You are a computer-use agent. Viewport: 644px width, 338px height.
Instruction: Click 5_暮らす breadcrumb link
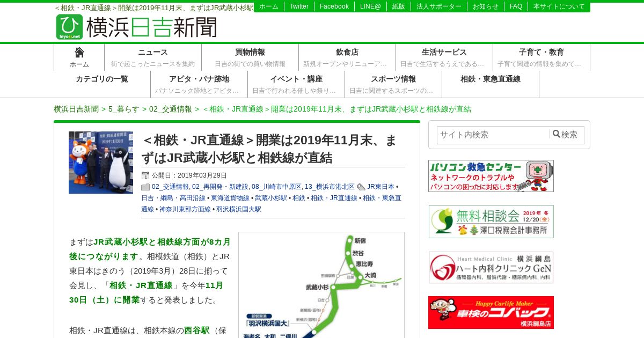click(x=124, y=109)
